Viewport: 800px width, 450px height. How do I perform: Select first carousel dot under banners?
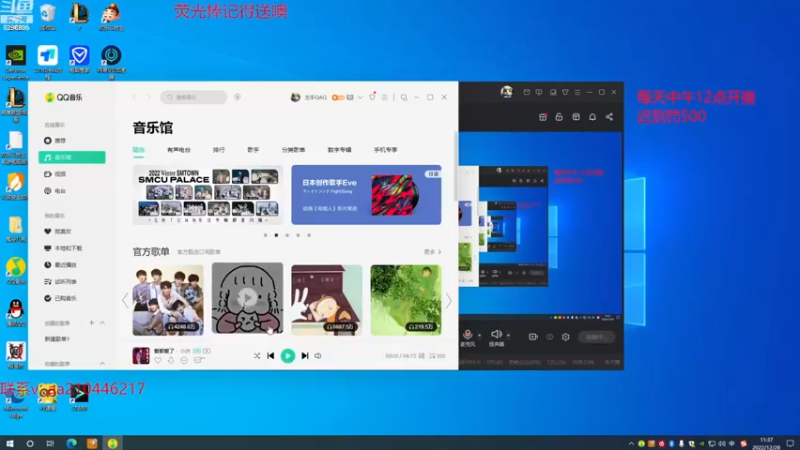265,235
